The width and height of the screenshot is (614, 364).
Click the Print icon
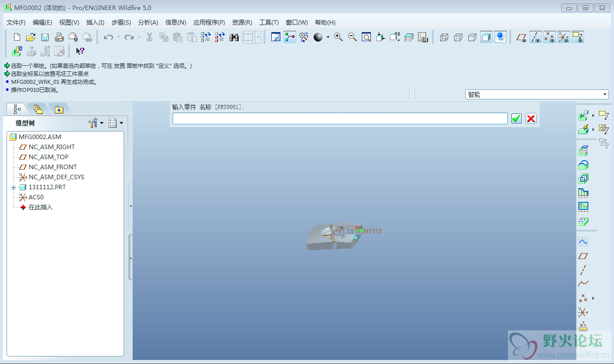point(59,37)
